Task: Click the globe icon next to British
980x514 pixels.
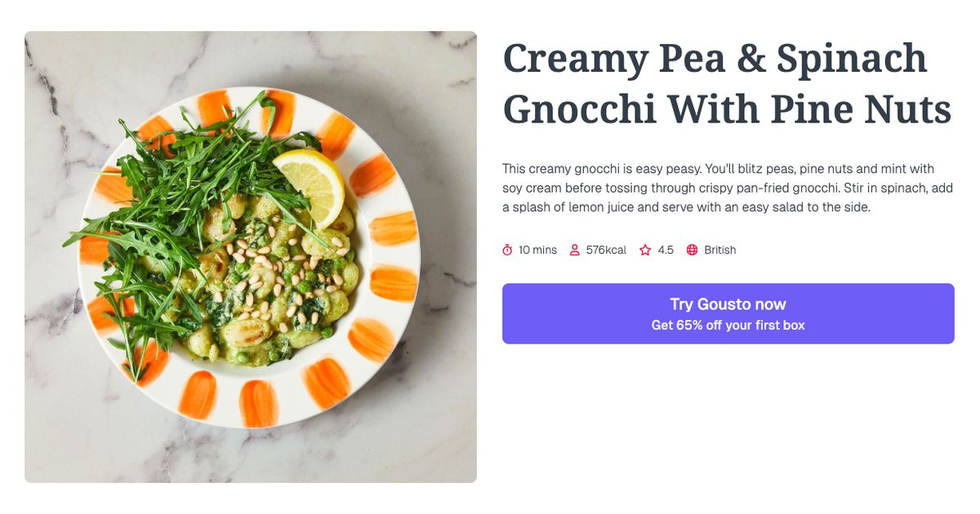Action: coord(692,250)
